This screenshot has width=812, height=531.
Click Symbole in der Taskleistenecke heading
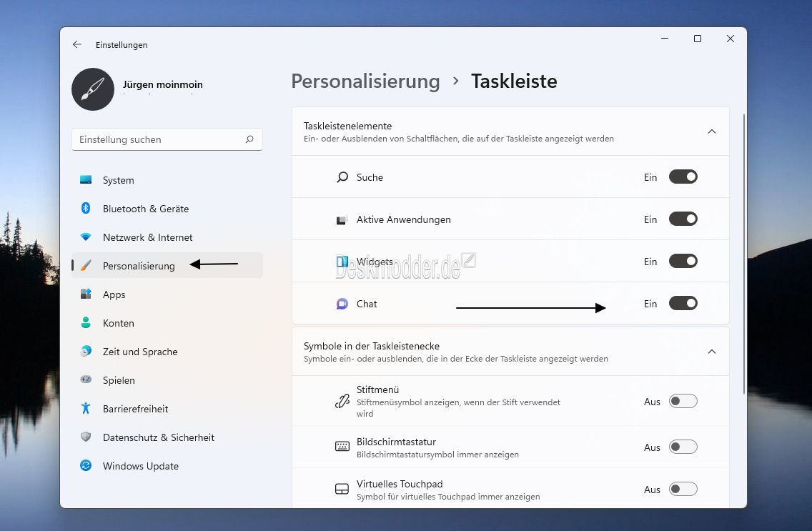371,346
